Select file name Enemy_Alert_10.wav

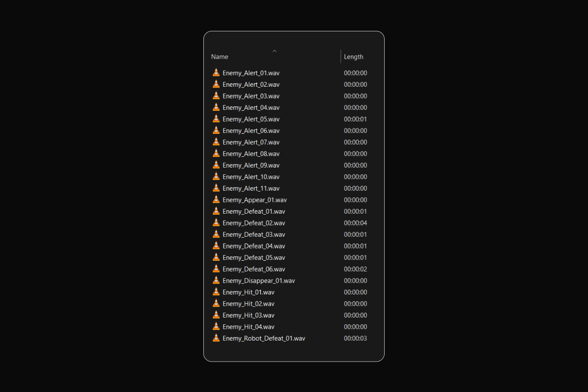tap(251, 177)
